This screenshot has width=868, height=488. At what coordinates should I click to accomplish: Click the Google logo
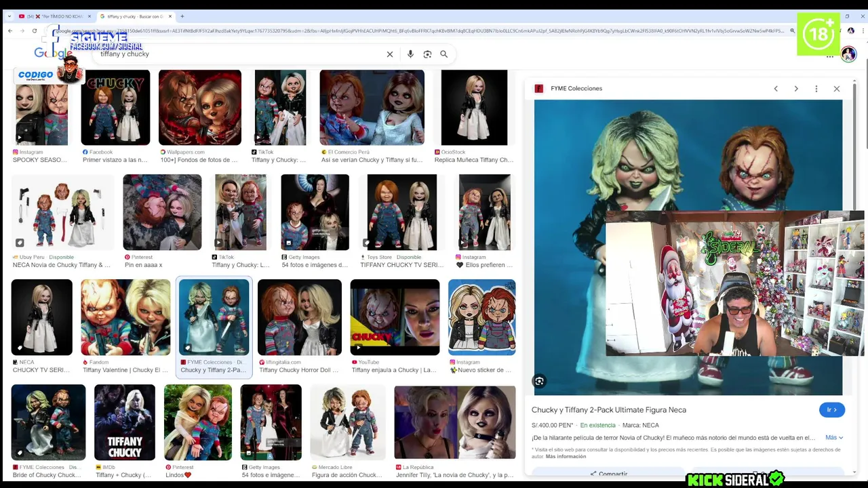click(53, 54)
